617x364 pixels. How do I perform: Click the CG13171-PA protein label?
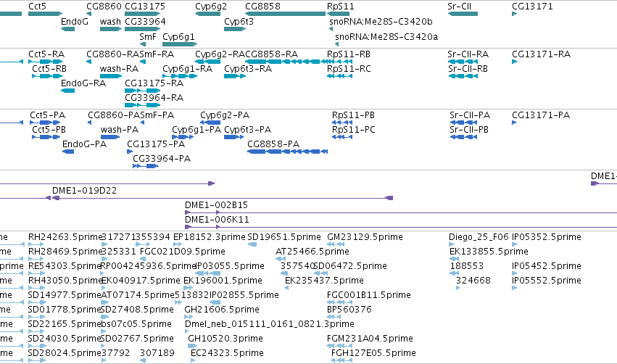pos(541,115)
